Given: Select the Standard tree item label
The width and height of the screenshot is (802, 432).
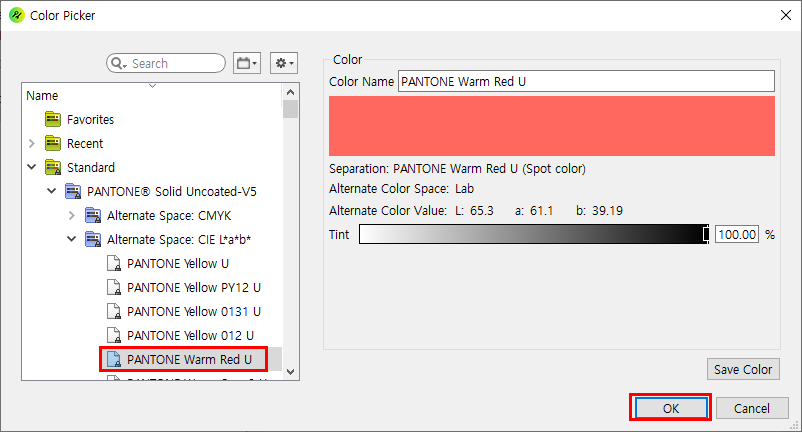Looking at the screenshot, I should pyautogui.click(x=91, y=167).
